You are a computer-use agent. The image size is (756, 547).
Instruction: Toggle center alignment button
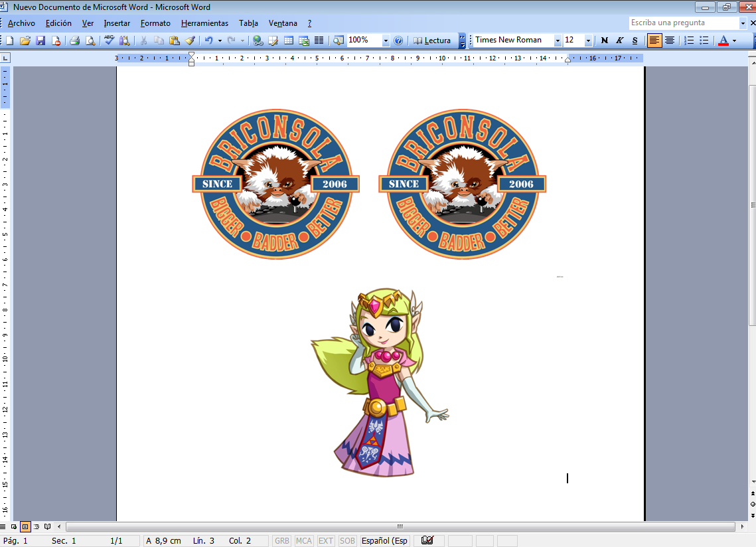670,40
